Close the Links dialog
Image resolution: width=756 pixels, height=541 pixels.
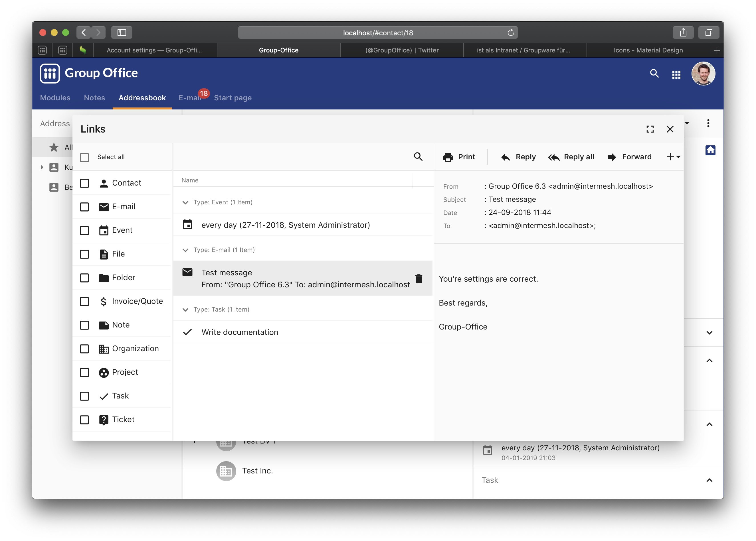tap(670, 129)
